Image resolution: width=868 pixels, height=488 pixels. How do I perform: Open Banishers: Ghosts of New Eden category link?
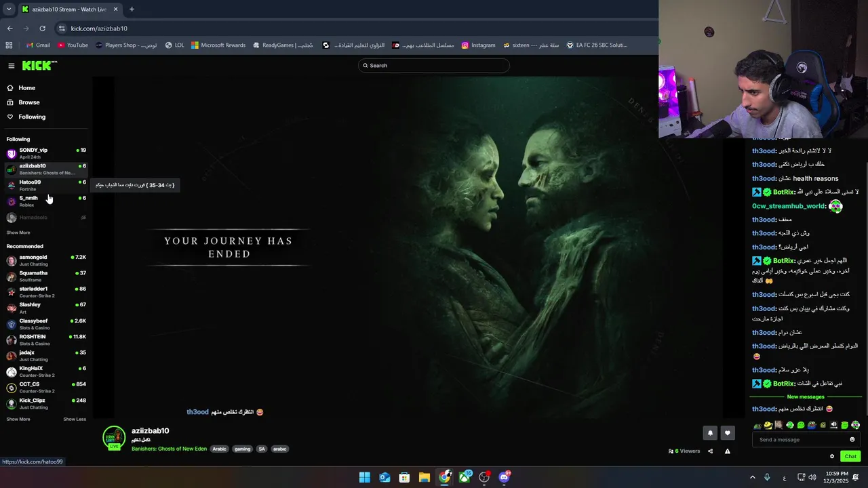pyautogui.click(x=169, y=449)
